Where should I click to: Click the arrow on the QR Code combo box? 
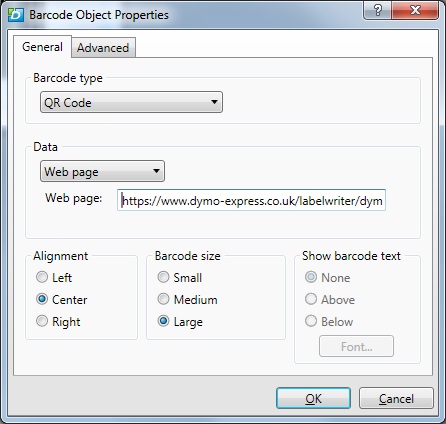[214, 102]
